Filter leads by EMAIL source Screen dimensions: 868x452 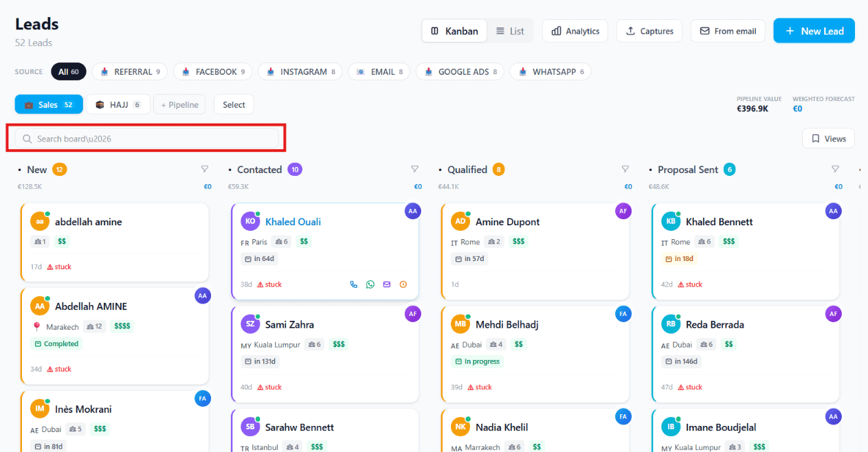click(x=379, y=71)
